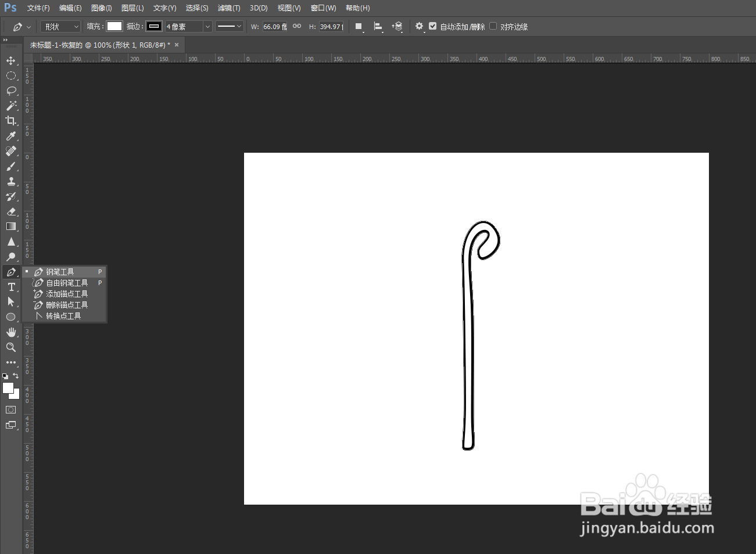756x554 pixels.
Task: Open the 编辑(E) menu
Action: (x=70, y=8)
